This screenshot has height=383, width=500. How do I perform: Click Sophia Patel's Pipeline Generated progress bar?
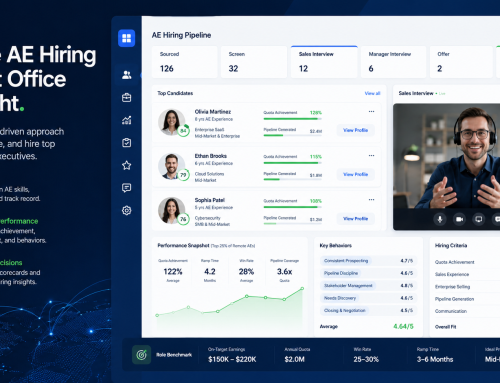pos(293,224)
